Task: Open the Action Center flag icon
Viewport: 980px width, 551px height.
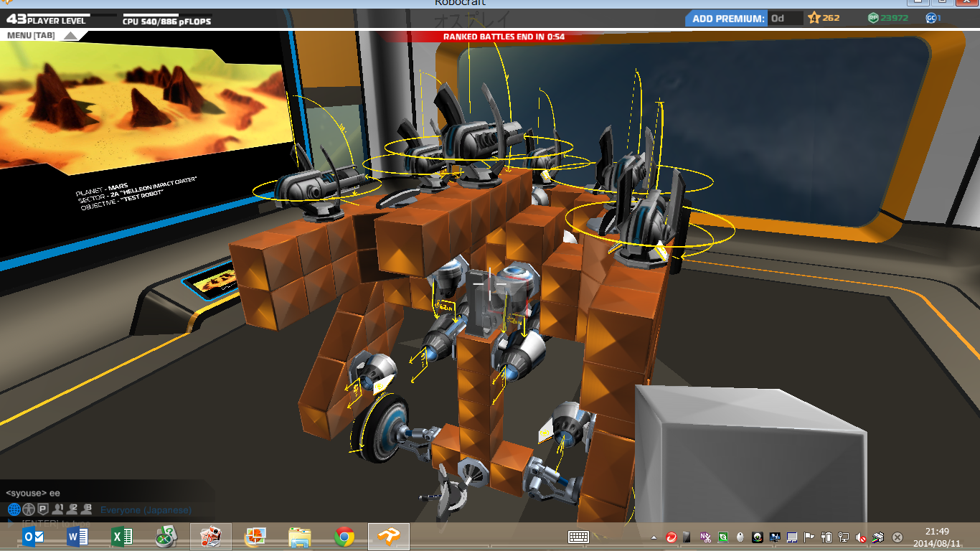Action: click(x=809, y=537)
